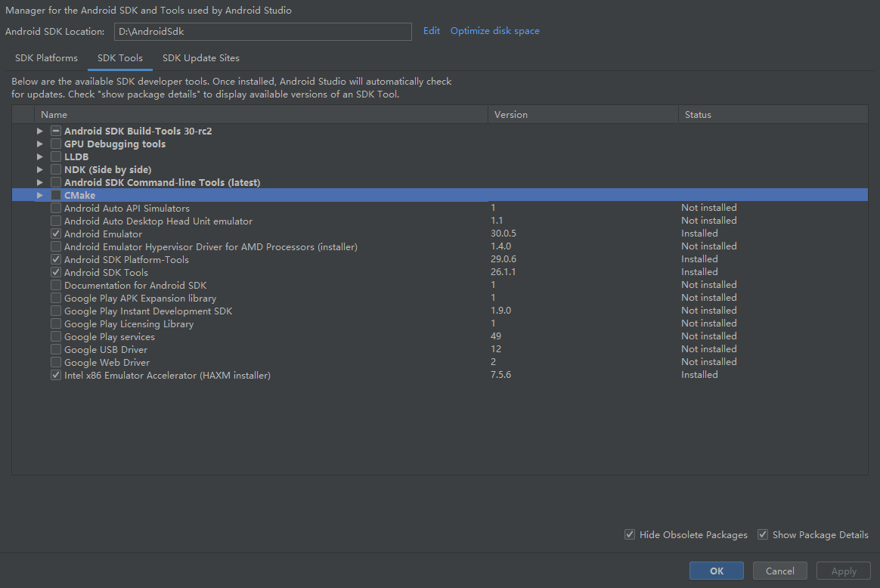Click the Apply button
This screenshot has height=588, width=880.
(844, 571)
